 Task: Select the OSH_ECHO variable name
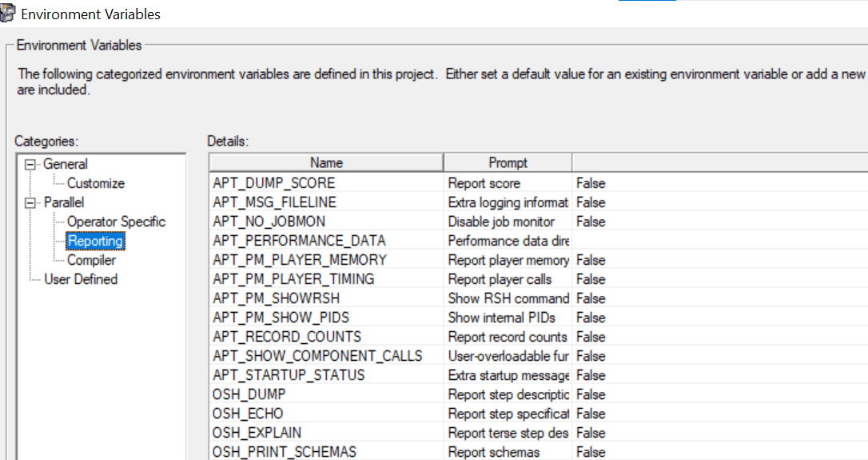click(x=248, y=414)
